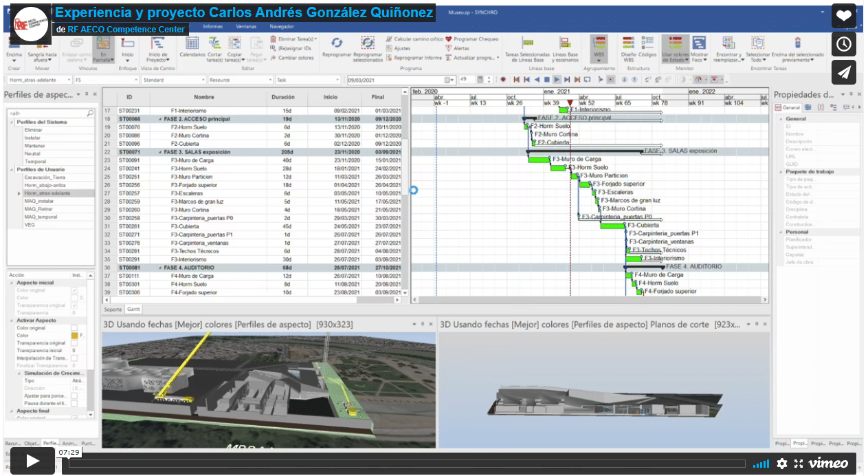Click the Reprogramar seleccionados icon
Screen dimensions: 868x476
click(x=368, y=48)
